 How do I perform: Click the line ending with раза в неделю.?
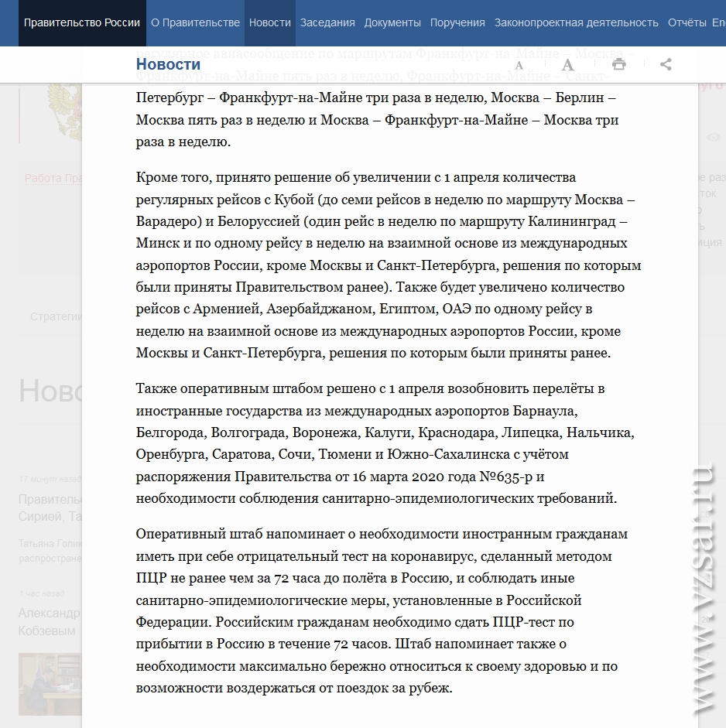tap(183, 142)
